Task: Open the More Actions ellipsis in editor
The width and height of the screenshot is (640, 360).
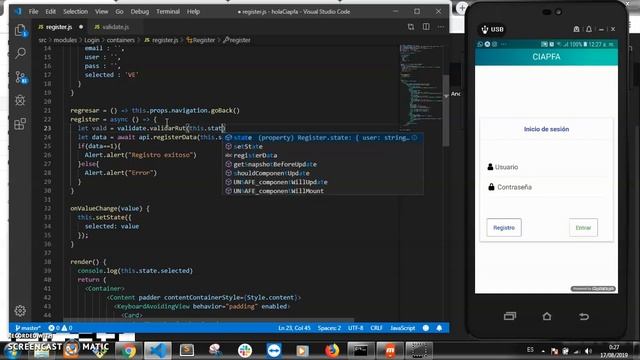Action: (441, 27)
